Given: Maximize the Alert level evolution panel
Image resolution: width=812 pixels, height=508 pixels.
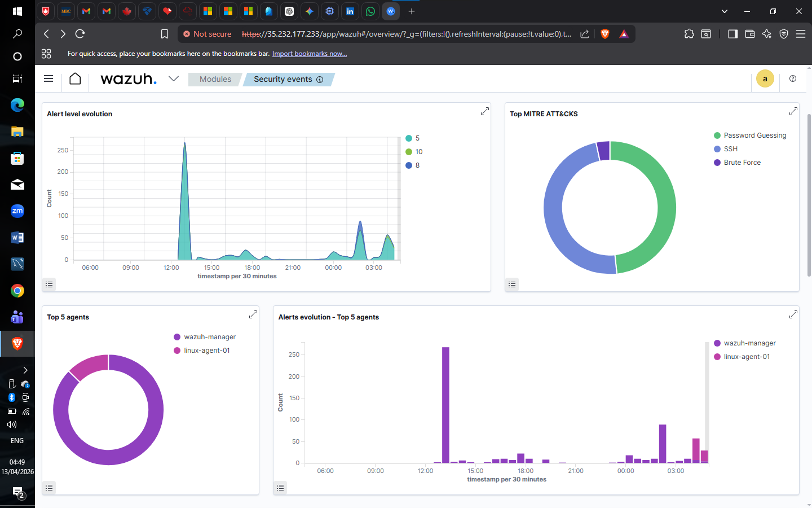Looking at the screenshot, I should (x=484, y=112).
